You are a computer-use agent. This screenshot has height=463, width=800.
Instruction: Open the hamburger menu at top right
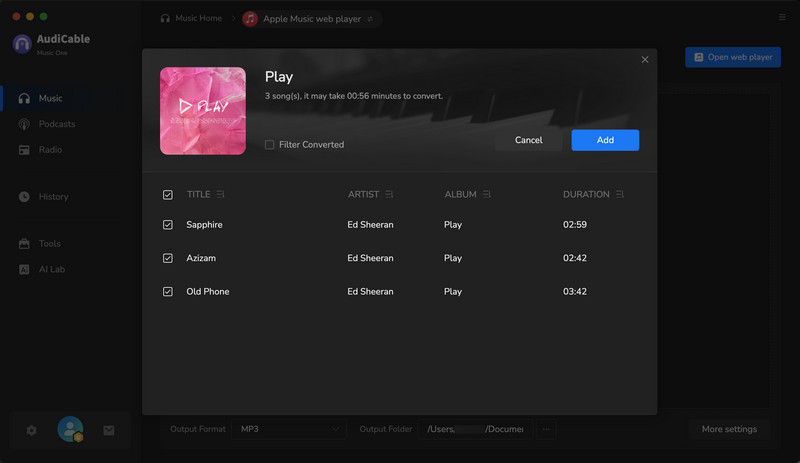[782, 17]
